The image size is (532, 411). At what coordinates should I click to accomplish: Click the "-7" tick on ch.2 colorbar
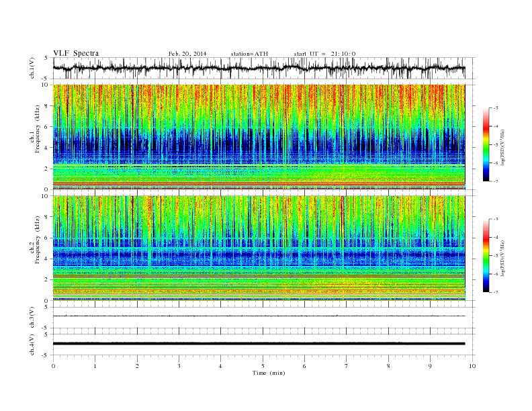click(496, 292)
